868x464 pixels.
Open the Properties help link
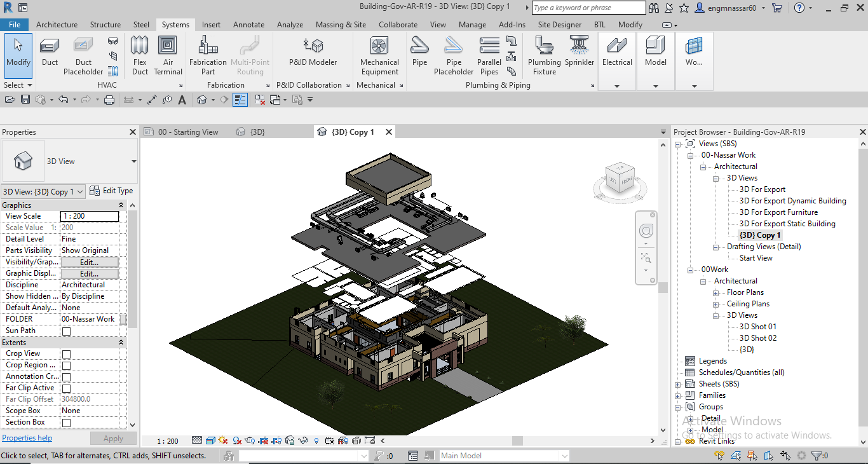27,437
